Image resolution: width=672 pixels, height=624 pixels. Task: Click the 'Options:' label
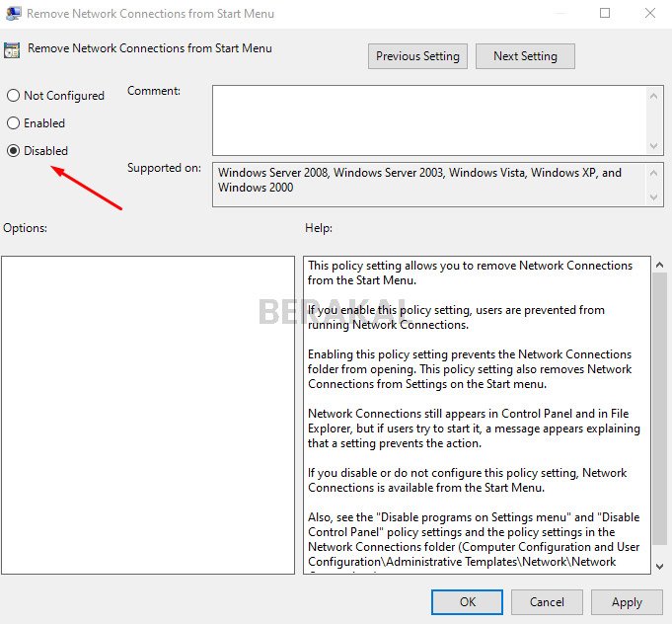pos(25,228)
